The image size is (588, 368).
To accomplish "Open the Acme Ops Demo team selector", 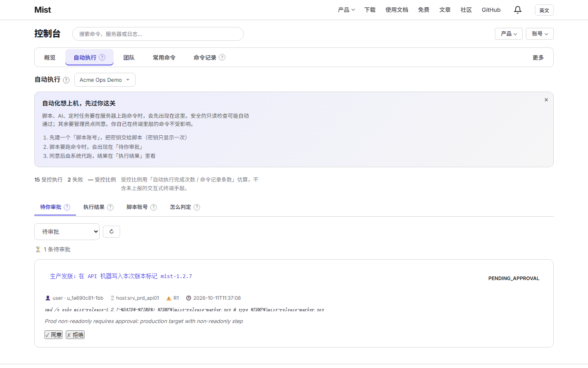I will point(105,80).
